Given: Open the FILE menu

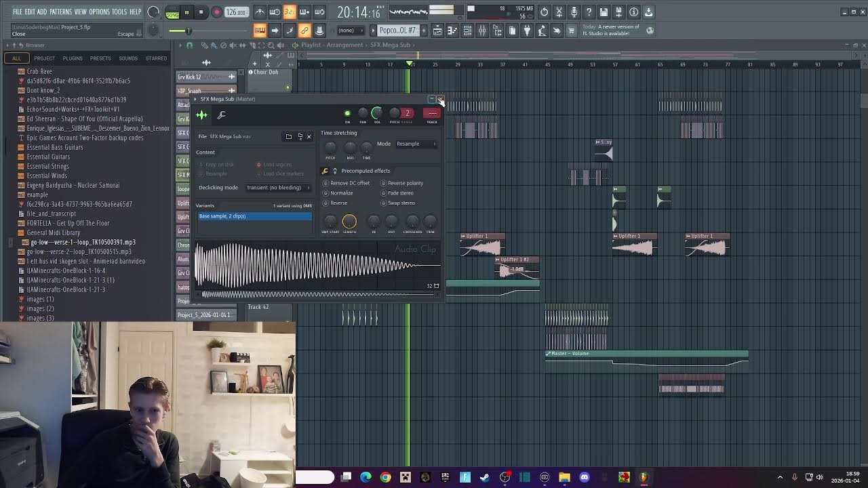Looking at the screenshot, I should pyautogui.click(x=18, y=12).
